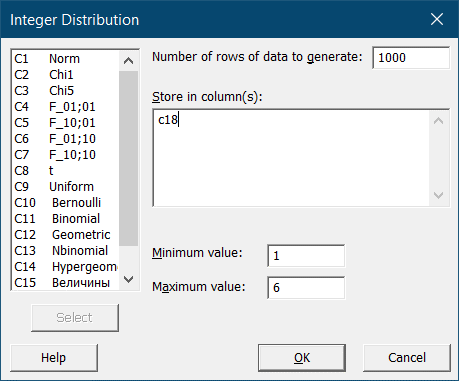Select C9 Uniform in column list

66,187
